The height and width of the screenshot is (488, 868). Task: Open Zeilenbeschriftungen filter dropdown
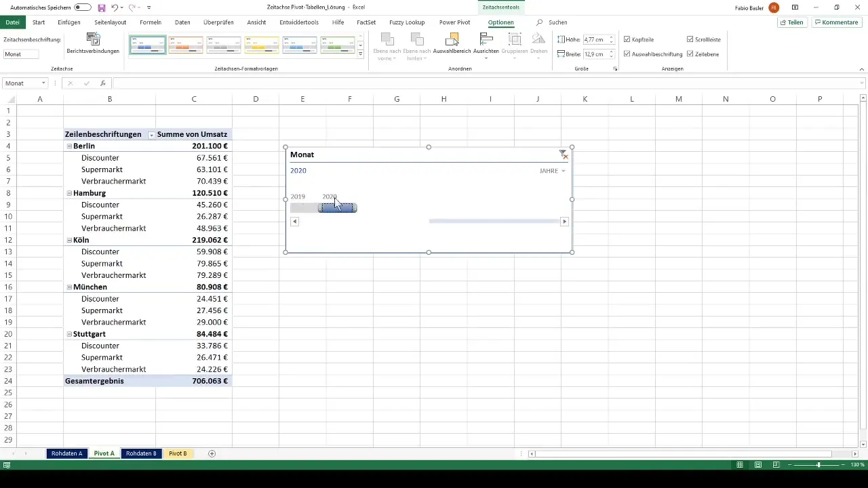pyautogui.click(x=151, y=135)
